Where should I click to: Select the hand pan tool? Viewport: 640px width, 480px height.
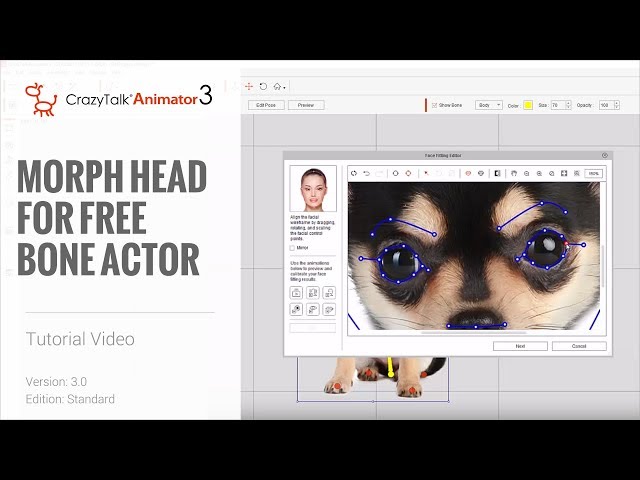(x=514, y=173)
